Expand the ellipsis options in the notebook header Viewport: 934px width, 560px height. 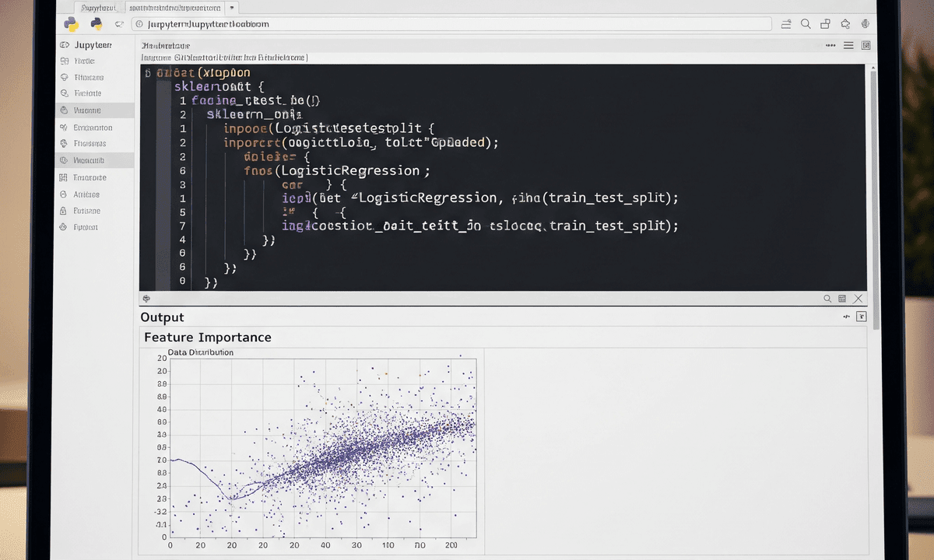tap(830, 46)
